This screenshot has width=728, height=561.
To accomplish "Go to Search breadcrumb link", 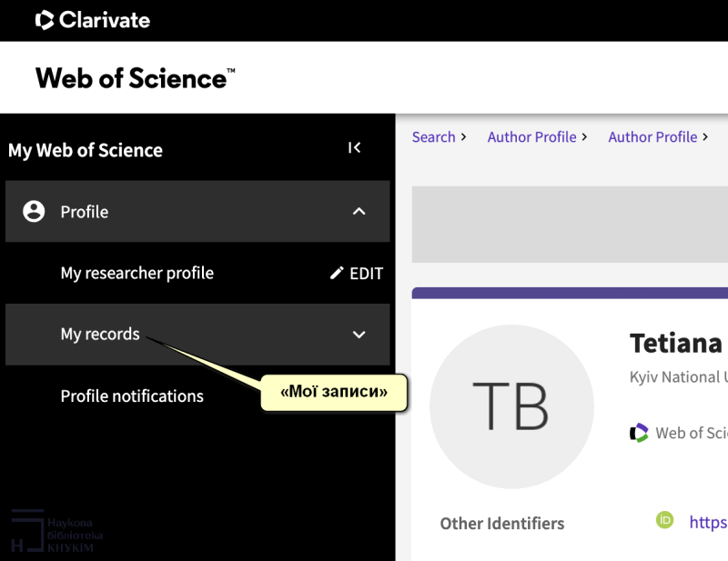I will (433, 137).
